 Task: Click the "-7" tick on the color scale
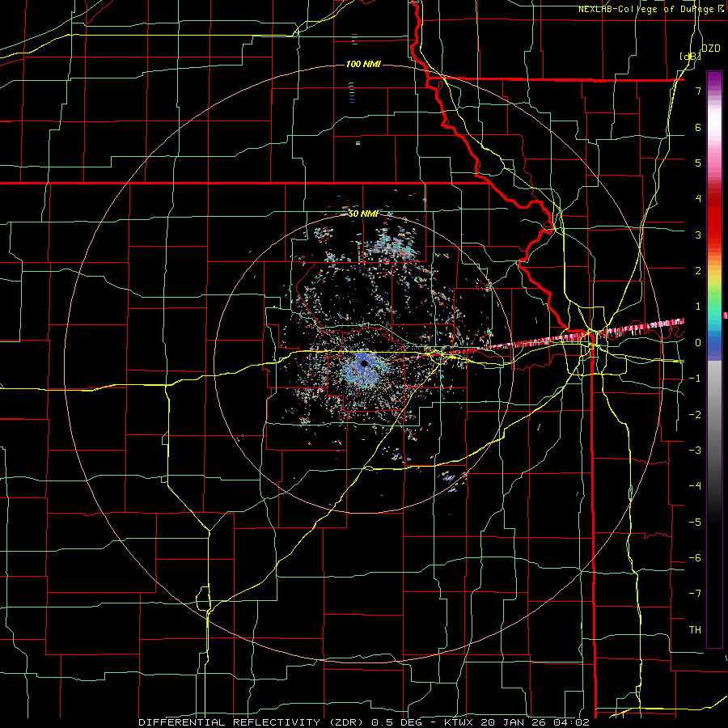click(x=695, y=594)
